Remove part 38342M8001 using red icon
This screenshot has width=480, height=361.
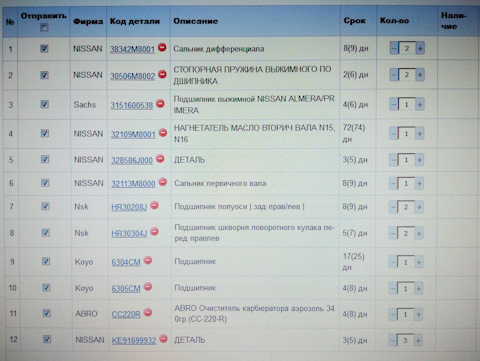[x=162, y=47]
